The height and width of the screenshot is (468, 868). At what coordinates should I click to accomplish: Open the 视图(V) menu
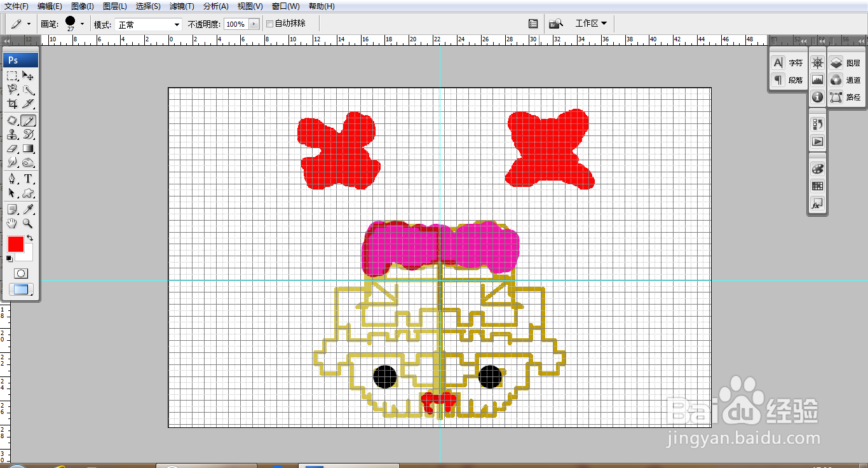click(x=250, y=6)
